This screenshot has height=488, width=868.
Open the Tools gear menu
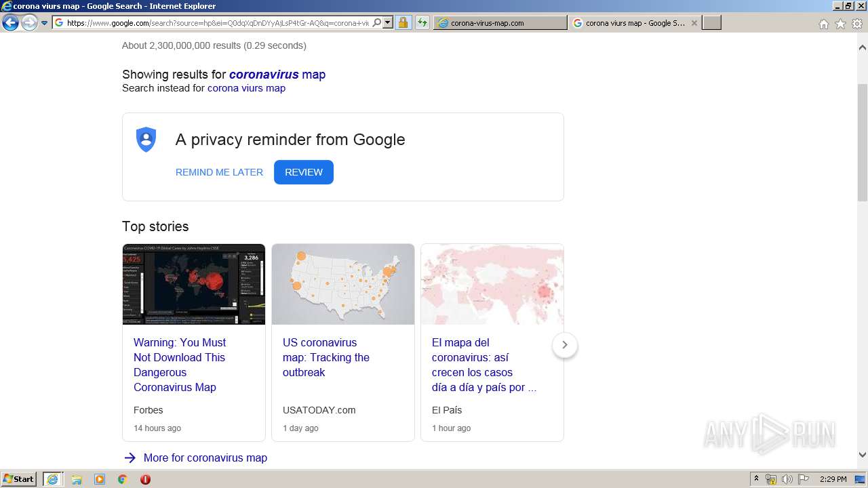[857, 24]
